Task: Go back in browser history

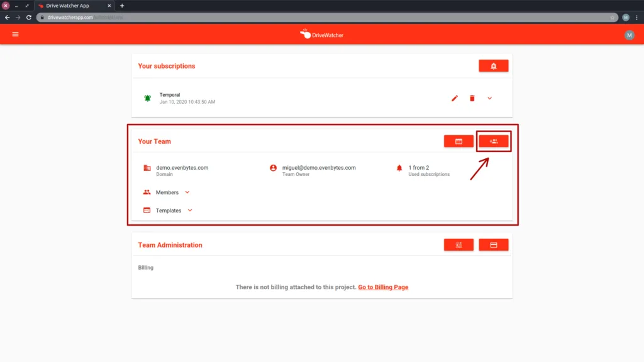Action: (x=8, y=17)
